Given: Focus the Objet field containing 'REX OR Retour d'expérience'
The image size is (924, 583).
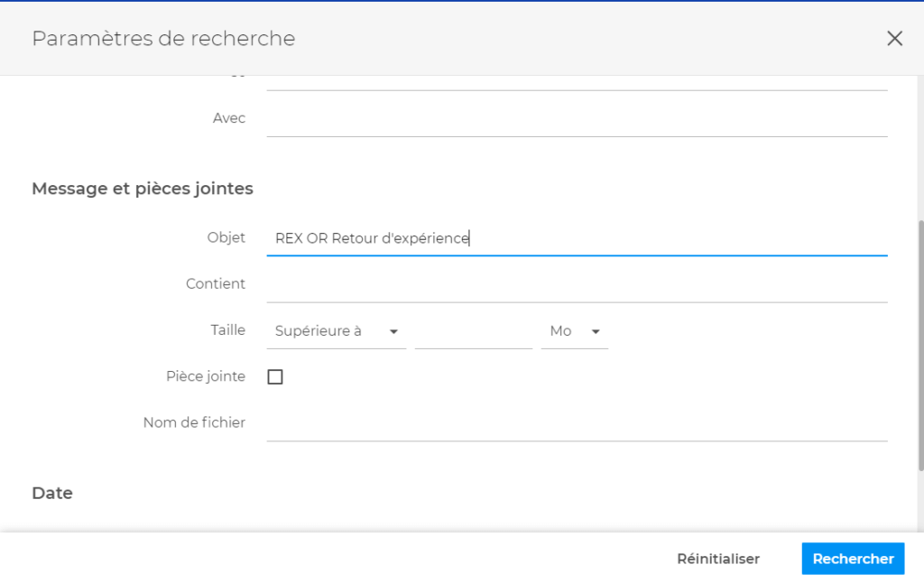Looking at the screenshot, I should (x=577, y=238).
